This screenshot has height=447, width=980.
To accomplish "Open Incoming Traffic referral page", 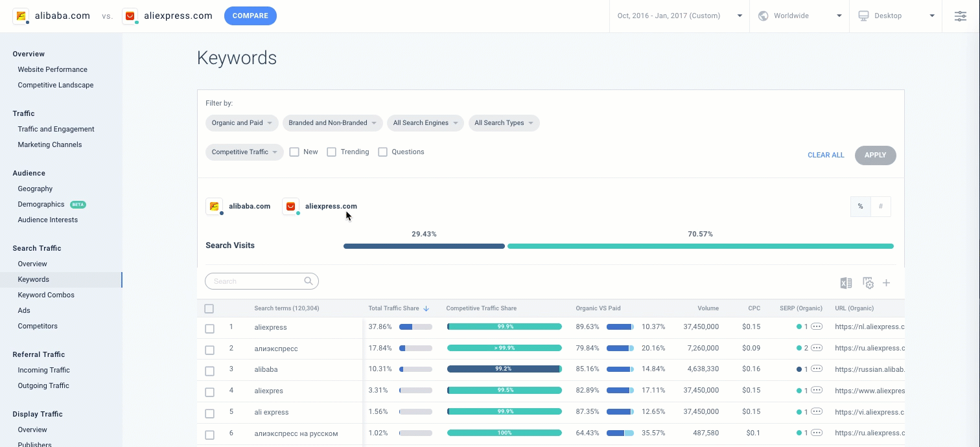I will pos(43,370).
